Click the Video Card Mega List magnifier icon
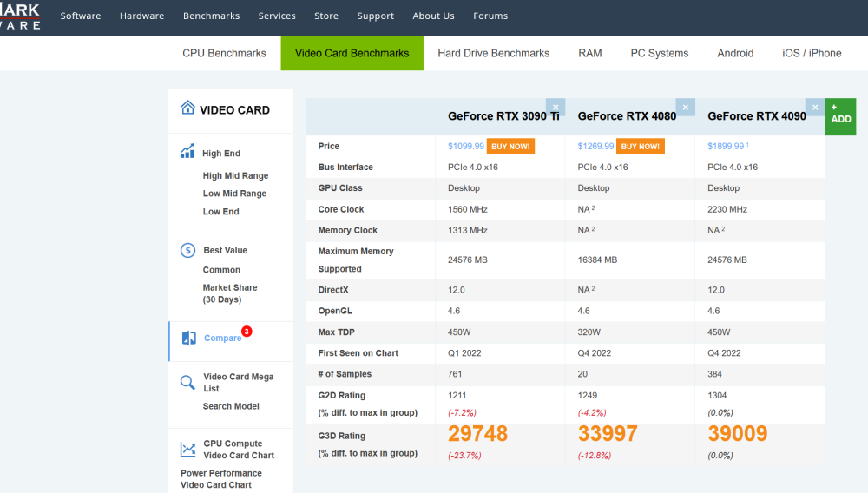 click(187, 383)
